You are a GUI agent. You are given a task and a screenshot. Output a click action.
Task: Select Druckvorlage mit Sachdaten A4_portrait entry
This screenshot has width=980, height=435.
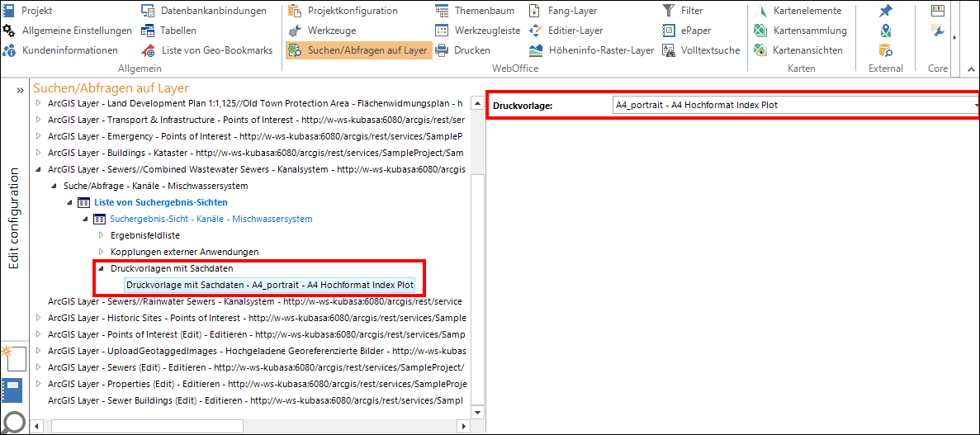click(270, 285)
